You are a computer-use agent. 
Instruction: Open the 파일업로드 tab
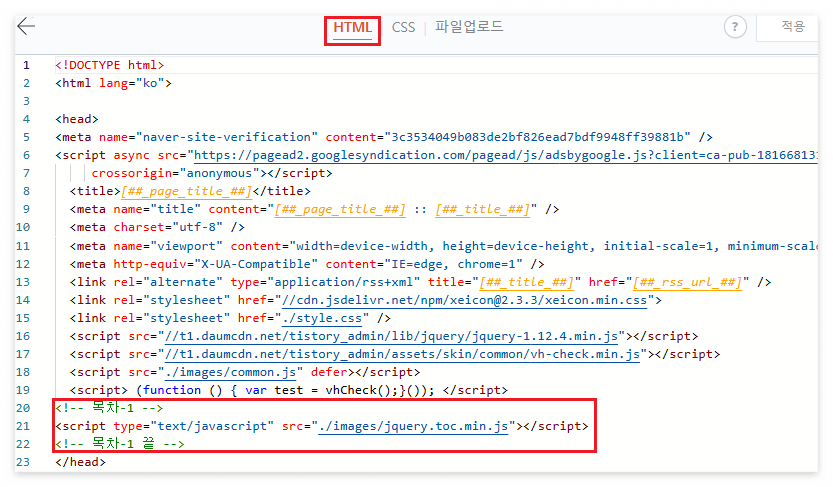(x=469, y=27)
